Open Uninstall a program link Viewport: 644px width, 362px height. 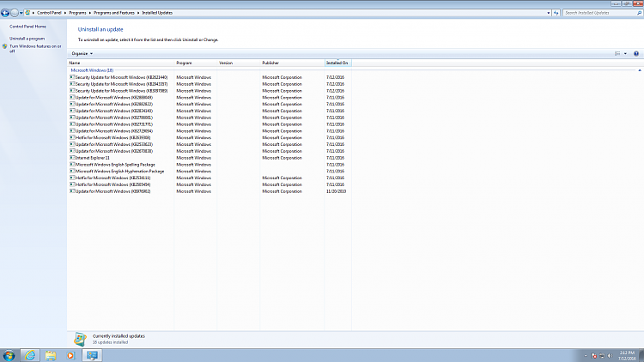click(x=27, y=38)
